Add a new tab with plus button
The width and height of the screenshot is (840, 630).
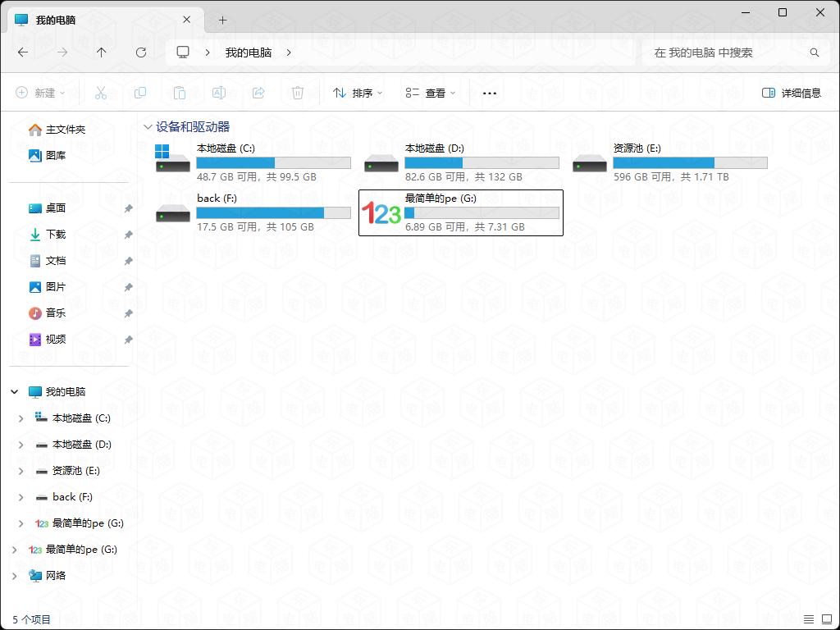coord(222,20)
